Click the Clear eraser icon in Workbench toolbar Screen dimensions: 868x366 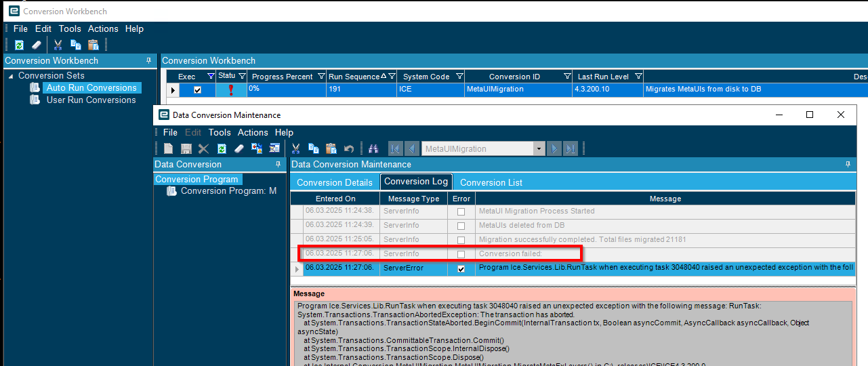pyautogui.click(x=37, y=45)
